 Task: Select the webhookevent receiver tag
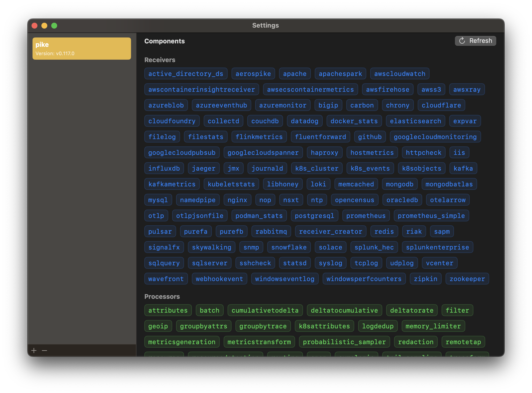point(219,279)
